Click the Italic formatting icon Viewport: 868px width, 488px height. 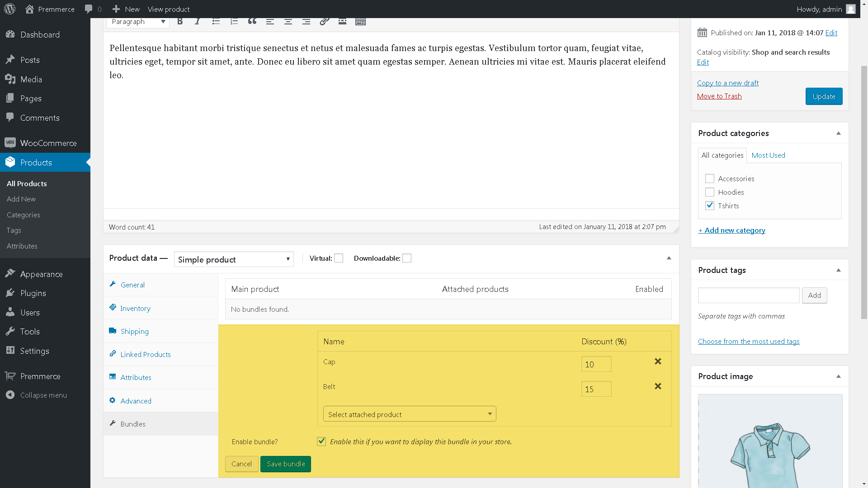198,21
